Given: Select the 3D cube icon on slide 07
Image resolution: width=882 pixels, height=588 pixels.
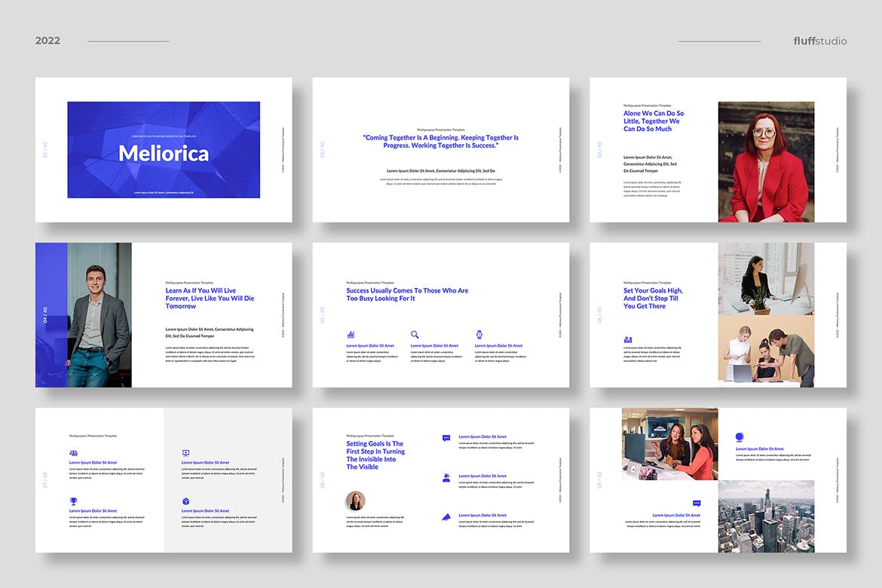Looking at the screenshot, I should (185, 501).
